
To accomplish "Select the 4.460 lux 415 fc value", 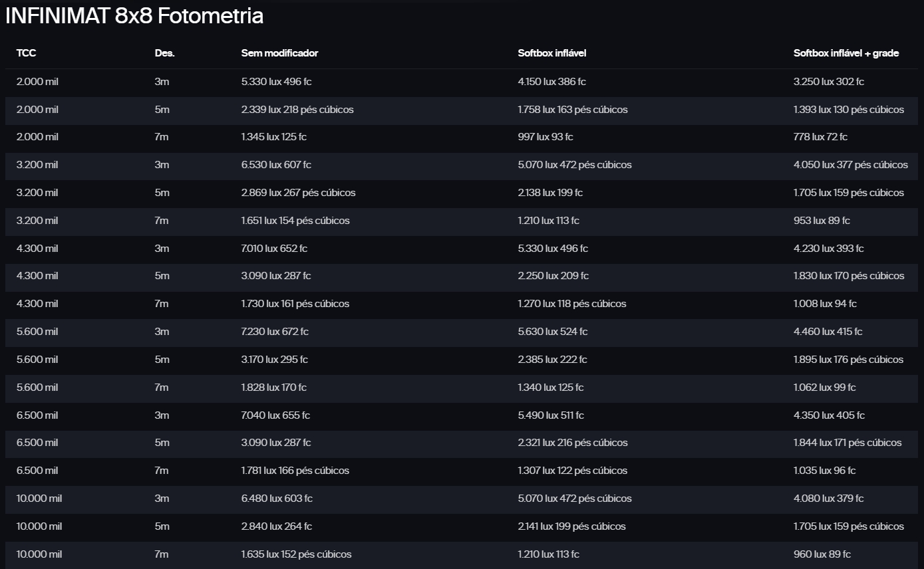I will (828, 332).
